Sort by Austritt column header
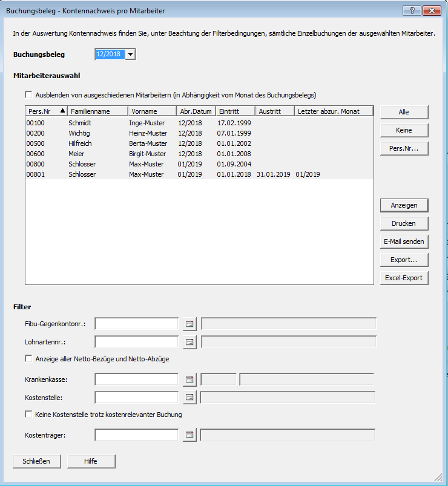 click(x=275, y=111)
